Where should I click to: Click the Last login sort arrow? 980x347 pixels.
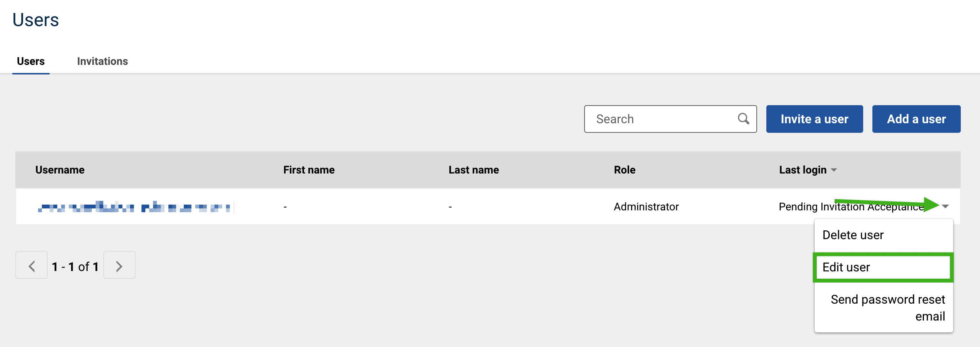pyautogui.click(x=834, y=170)
